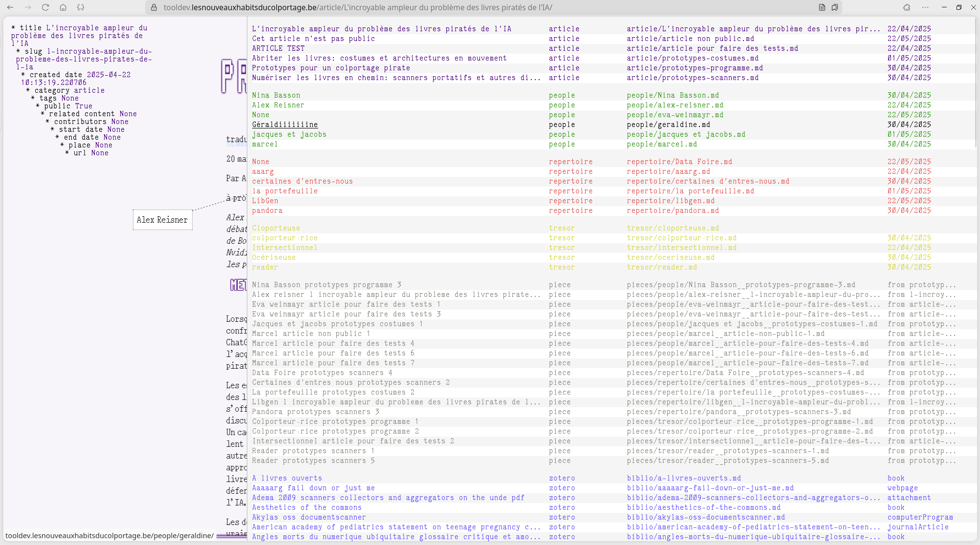Open piece Reader prototypes scanners 5
Viewport: 980px width, 545px height.
(313, 461)
